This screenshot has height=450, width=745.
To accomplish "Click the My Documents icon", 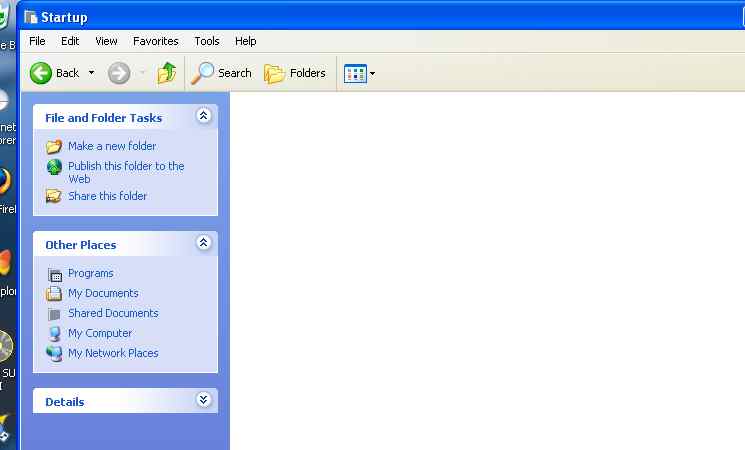I will pyautogui.click(x=54, y=294).
